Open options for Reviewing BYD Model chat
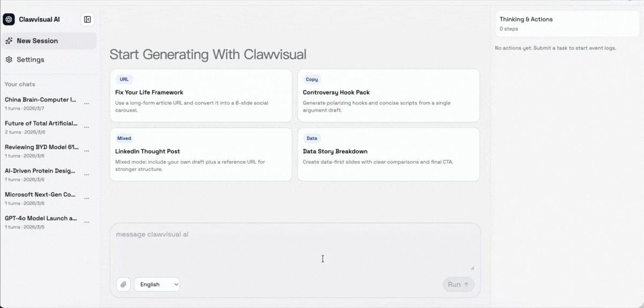The height and width of the screenshot is (308, 644). 87,151
